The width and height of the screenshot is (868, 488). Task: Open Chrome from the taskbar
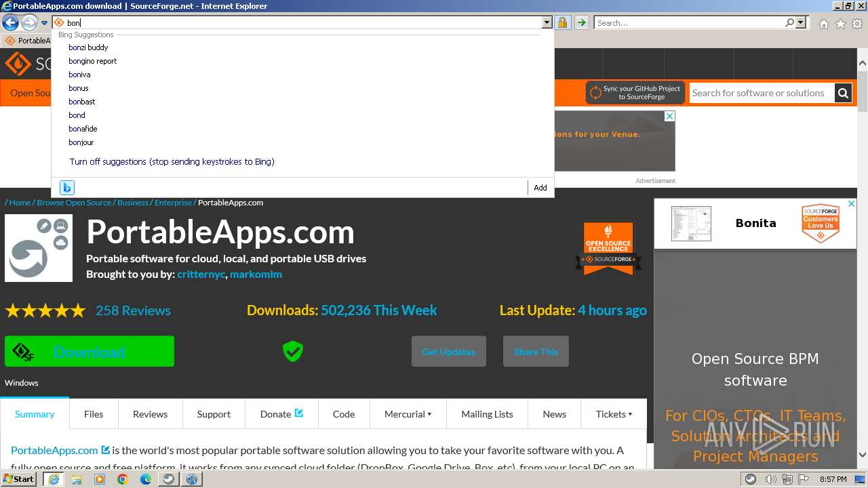[123, 479]
